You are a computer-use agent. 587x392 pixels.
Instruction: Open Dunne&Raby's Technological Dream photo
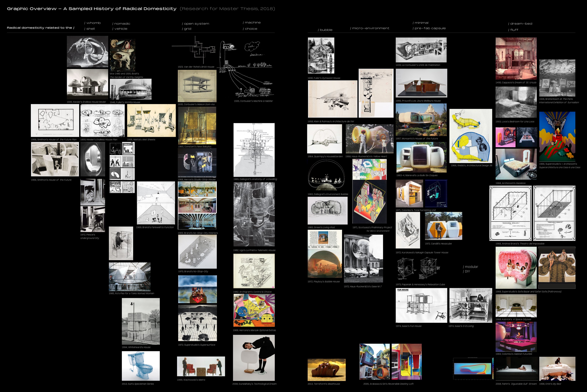pyautogui.click(x=254, y=358)
